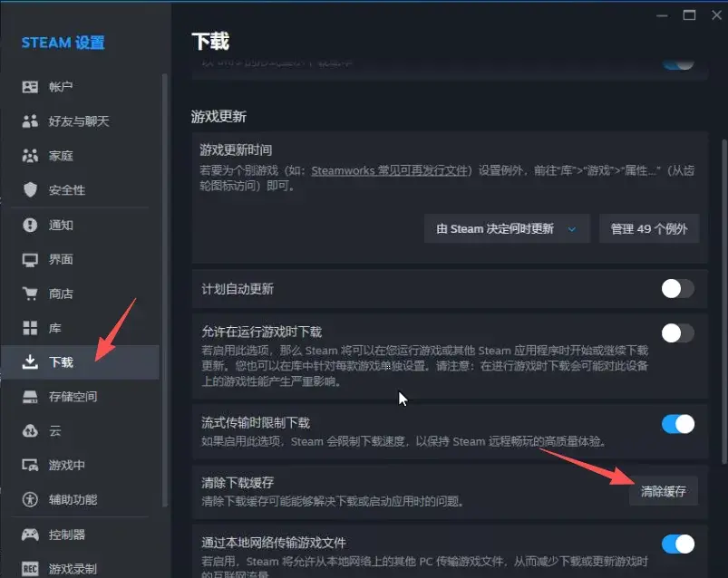Click the 下载 download arrow icon

[30, 362]
